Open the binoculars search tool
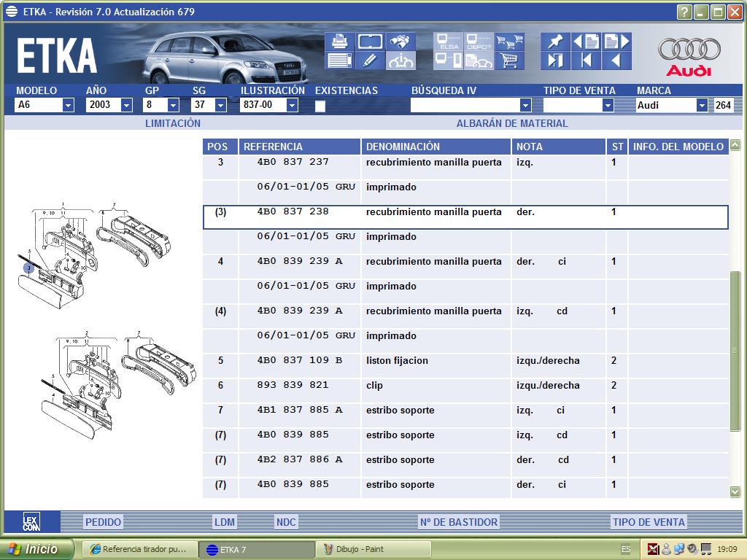The image size is (747, 560). [400, 42]
